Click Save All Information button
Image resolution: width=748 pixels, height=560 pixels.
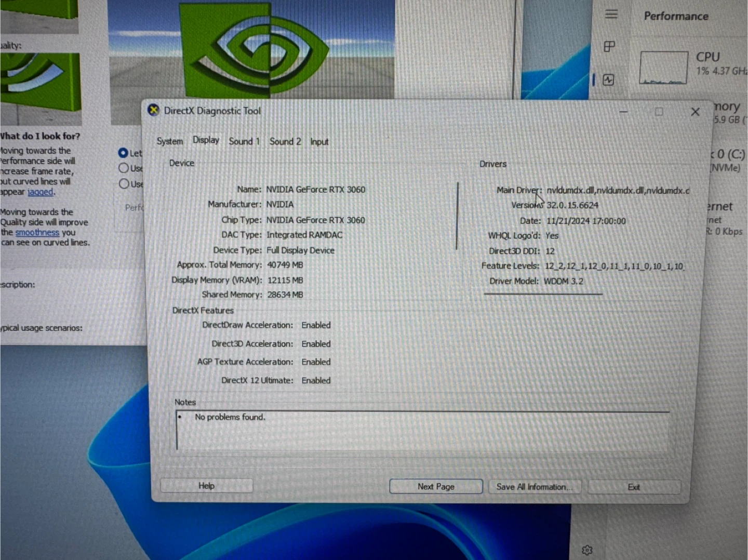coord(535,487)
